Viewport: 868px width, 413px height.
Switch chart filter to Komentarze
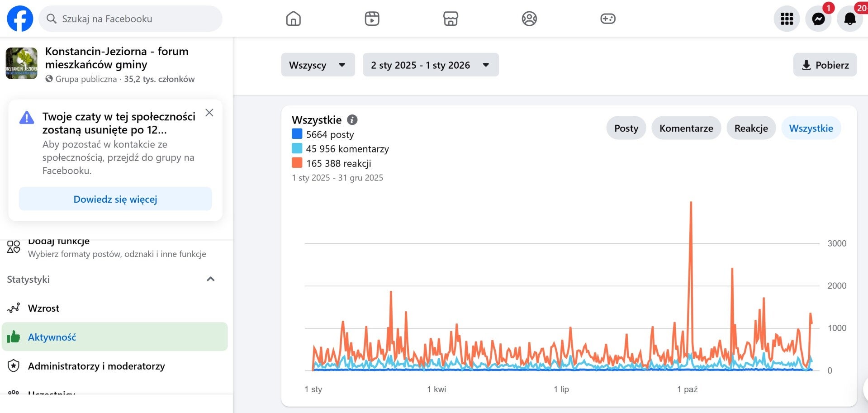coord(686,128)
